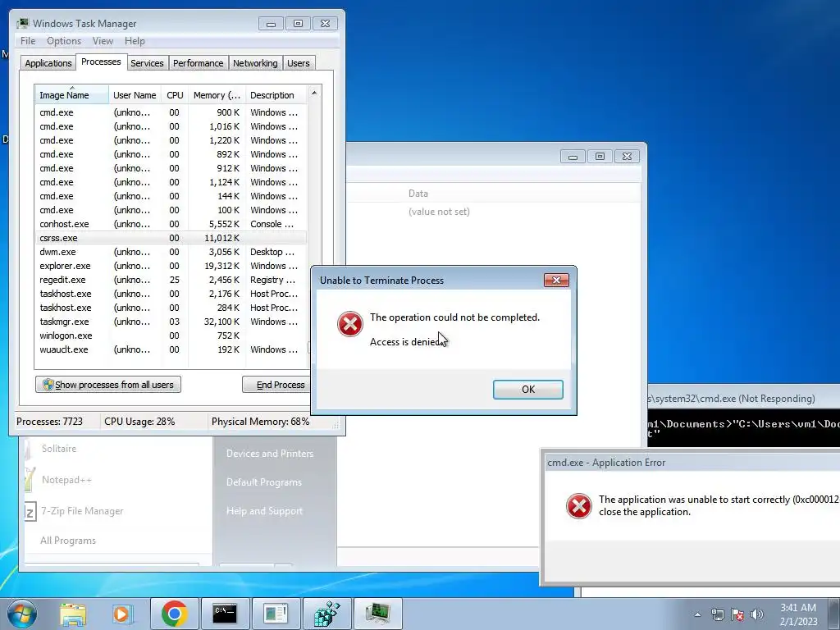Click Show processes from all users
The width and height of the screenshot is (840, 630).
pos(108,385)
